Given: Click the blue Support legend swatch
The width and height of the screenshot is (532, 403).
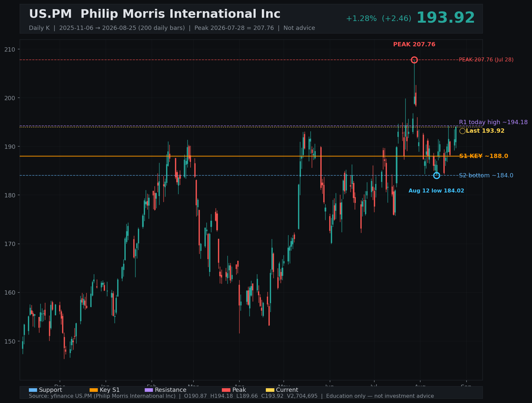Looking at the screenshot, I should pos(33,390).
